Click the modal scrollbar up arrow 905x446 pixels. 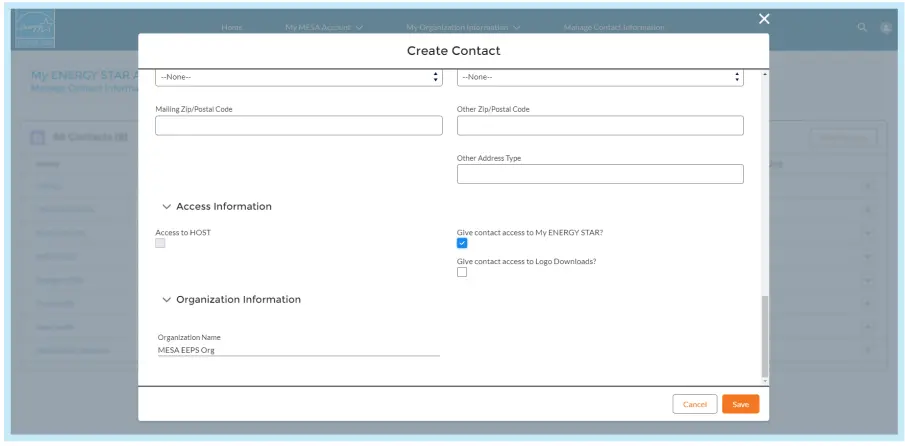coord(765,75)
